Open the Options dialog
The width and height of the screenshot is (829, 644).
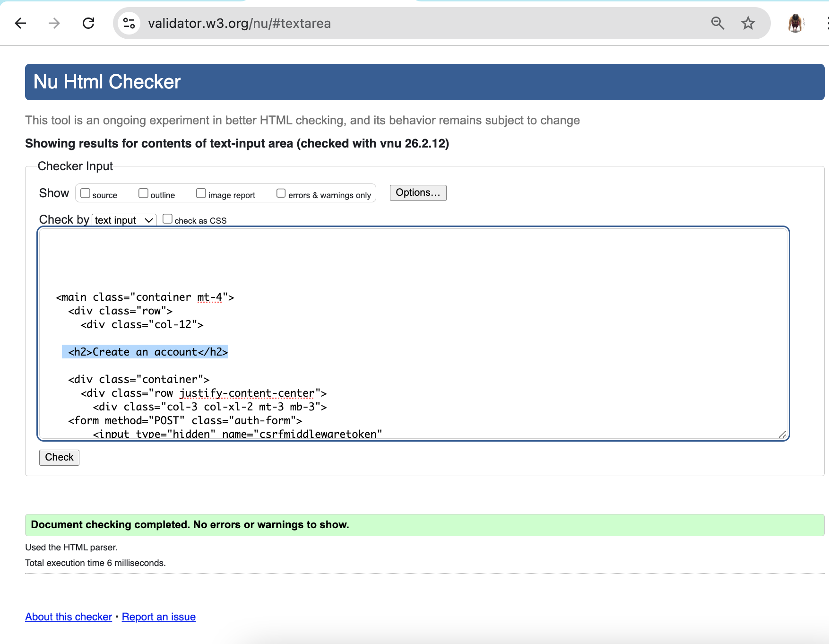[417, 192]
